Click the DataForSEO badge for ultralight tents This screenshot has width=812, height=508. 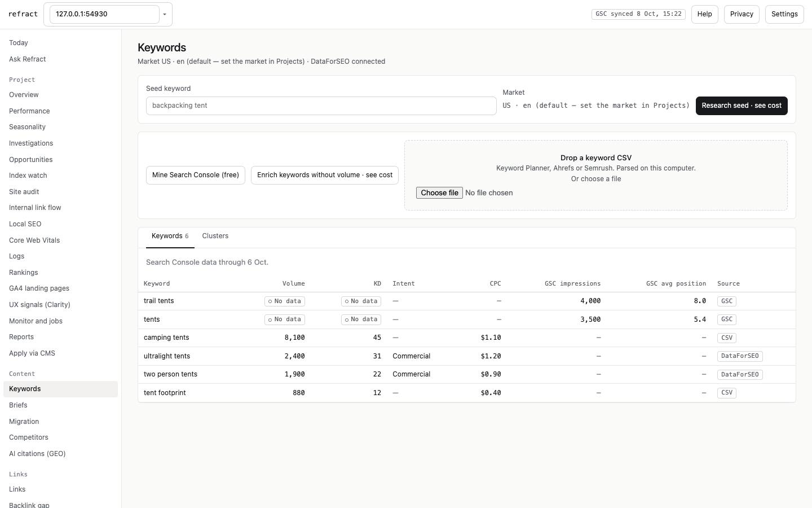740,356
